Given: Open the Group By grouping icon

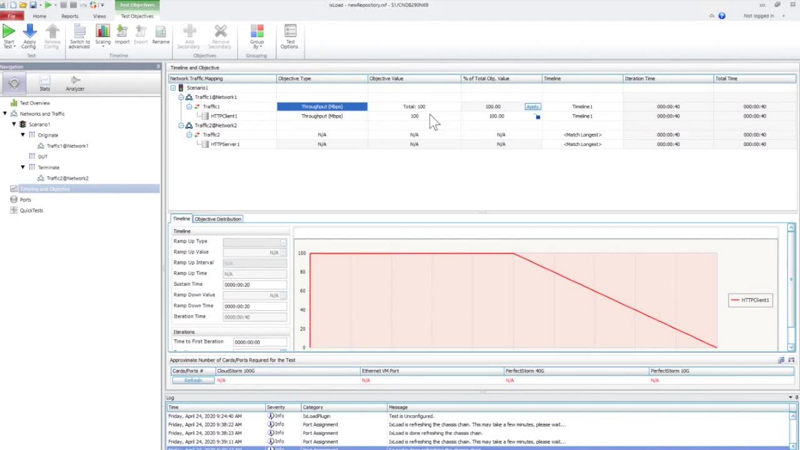Looking at the screenshot, I should click(x=257, y=31).
